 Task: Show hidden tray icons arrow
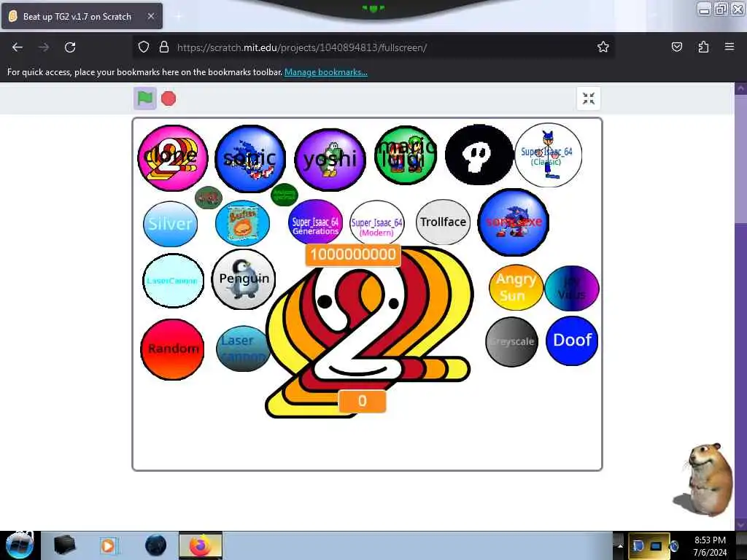[620, 545]
